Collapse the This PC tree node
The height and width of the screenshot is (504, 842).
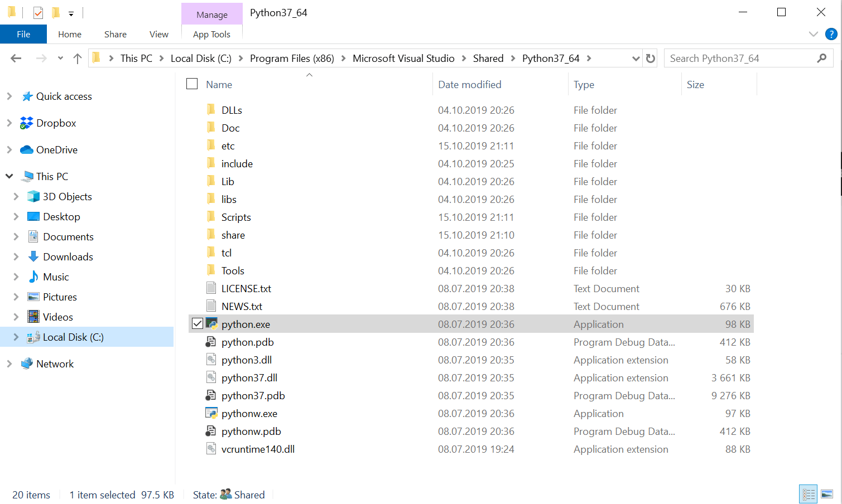coord(9,176)
